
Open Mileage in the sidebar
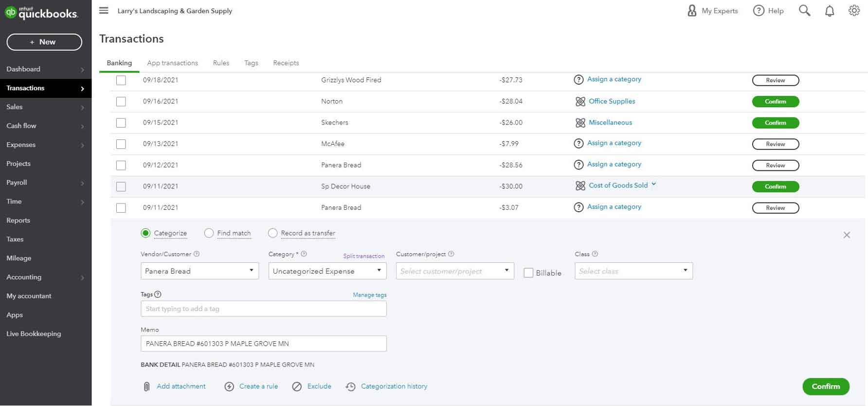click(x=18, y=258)
